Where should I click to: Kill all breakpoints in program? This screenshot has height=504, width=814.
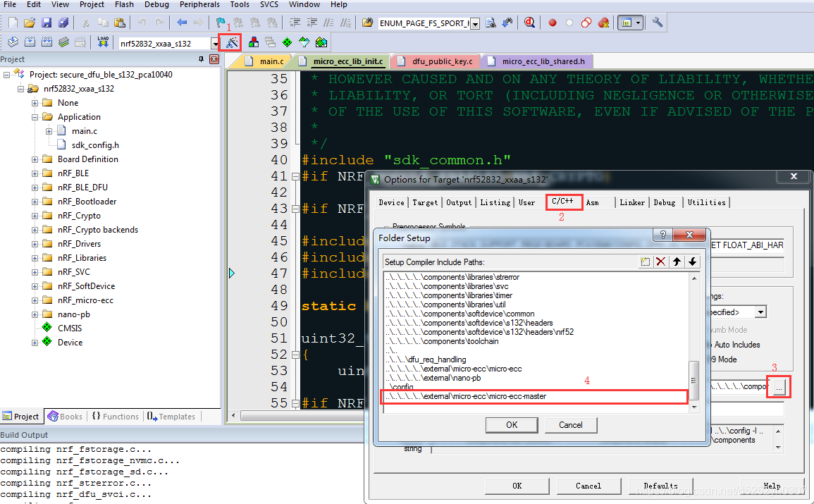click(x=603, y=22)
